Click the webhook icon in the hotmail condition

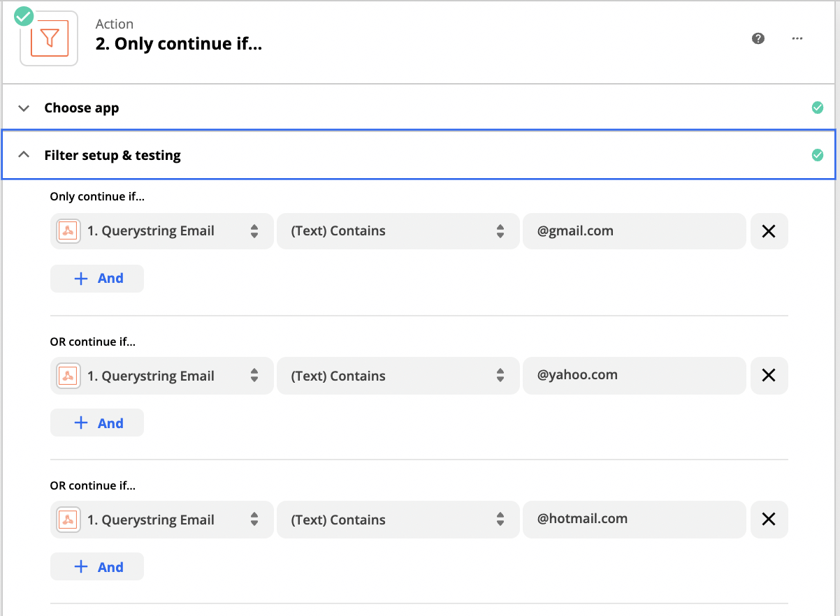pyautogui.click(x=68, y=520)
